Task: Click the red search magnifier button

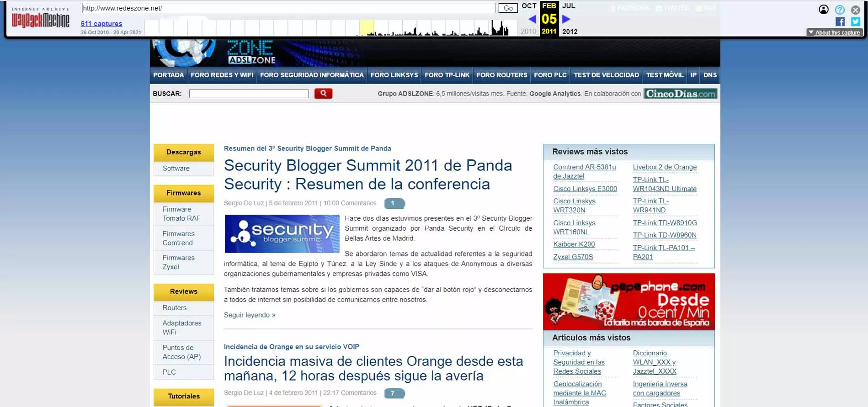Action: [x=323, y=94]
